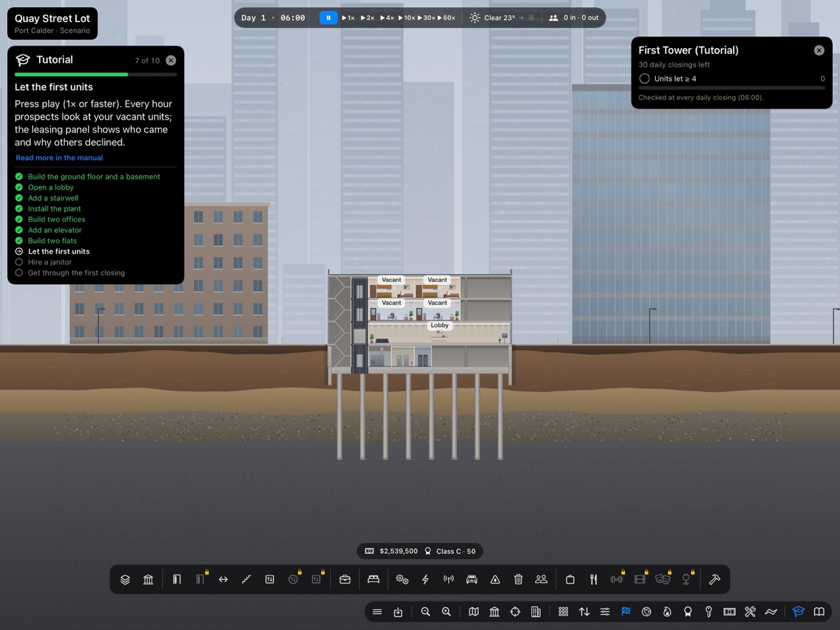
Task: Toggle the pause button
Action: pyautogui.click(x=328, y=18)
